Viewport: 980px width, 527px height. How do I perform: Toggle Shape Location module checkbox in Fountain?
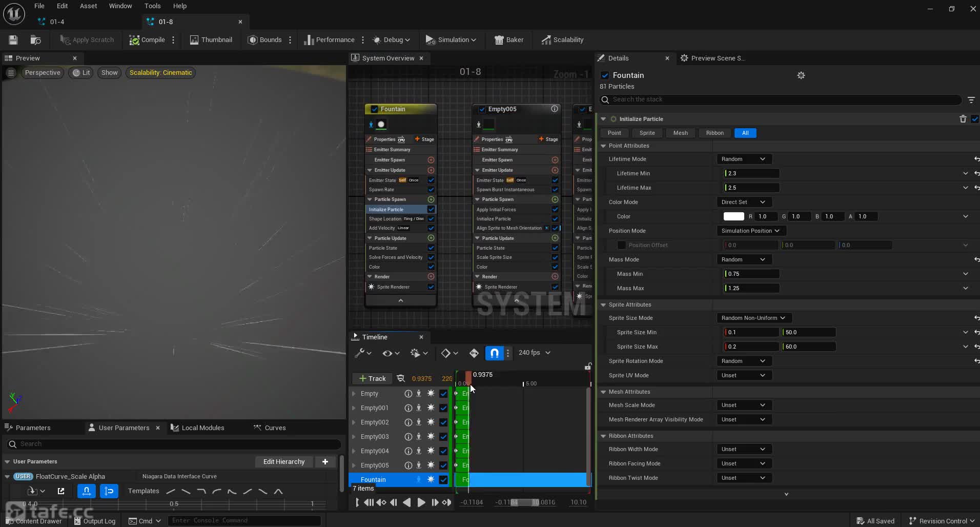point(431,219)
